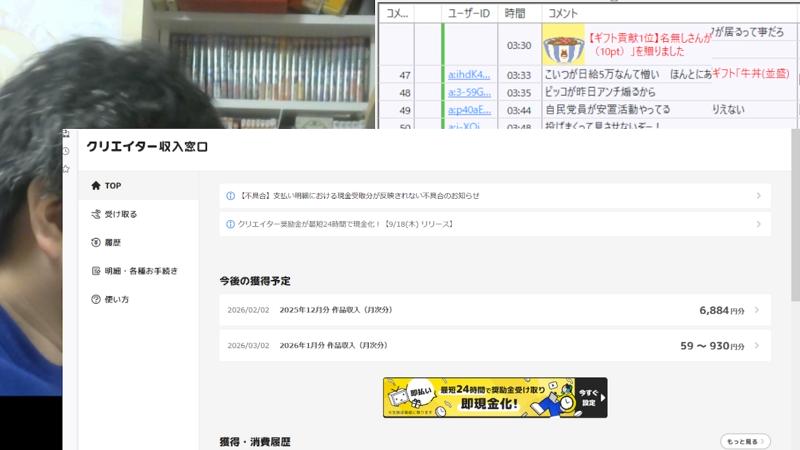The height and width of the screenshot is (450, 800).
Task: Click the question mark icon beside 使い方
Action: (95, 299)
